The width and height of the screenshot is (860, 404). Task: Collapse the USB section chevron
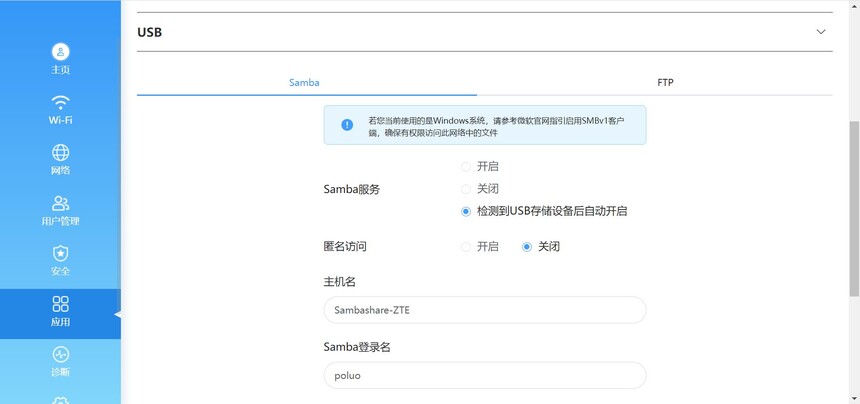click(x=821, y=32)
